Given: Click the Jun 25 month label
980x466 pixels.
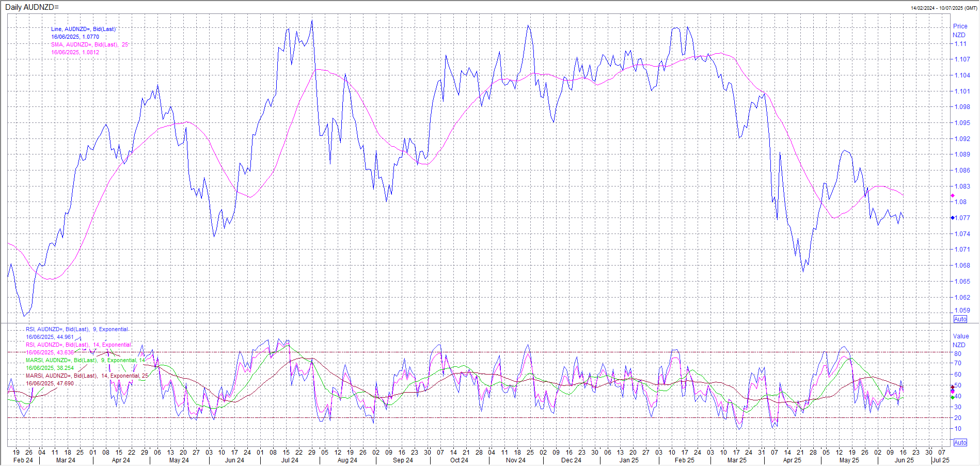Looking at the screenshot, I should point(904,460).
